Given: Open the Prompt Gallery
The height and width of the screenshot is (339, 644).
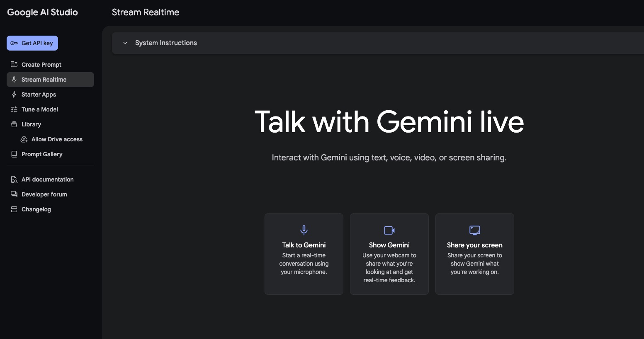Looking at the screenshot, I should [x=50, y=154].
